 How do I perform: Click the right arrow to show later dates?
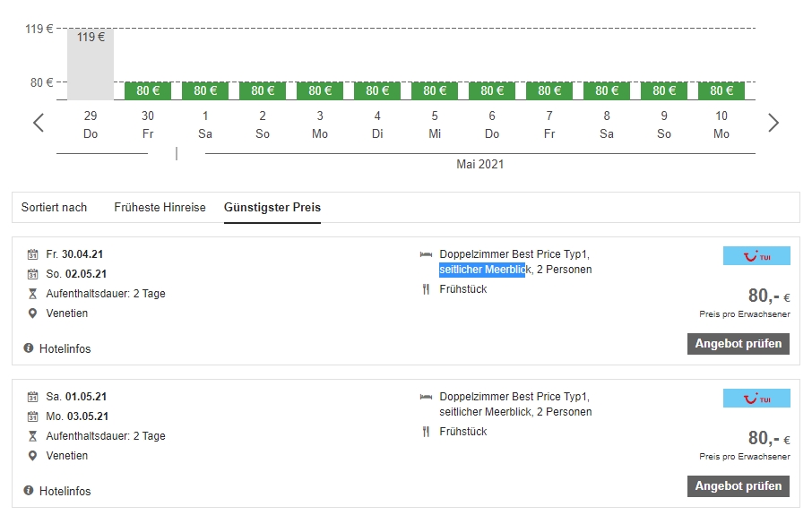click(773, 123)
